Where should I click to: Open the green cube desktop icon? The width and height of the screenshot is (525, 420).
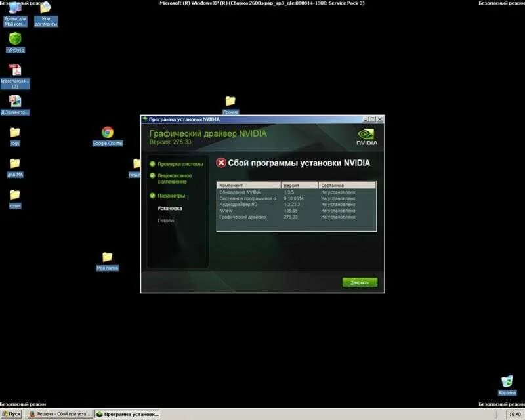pyautogui.click(x=15, y=43)
